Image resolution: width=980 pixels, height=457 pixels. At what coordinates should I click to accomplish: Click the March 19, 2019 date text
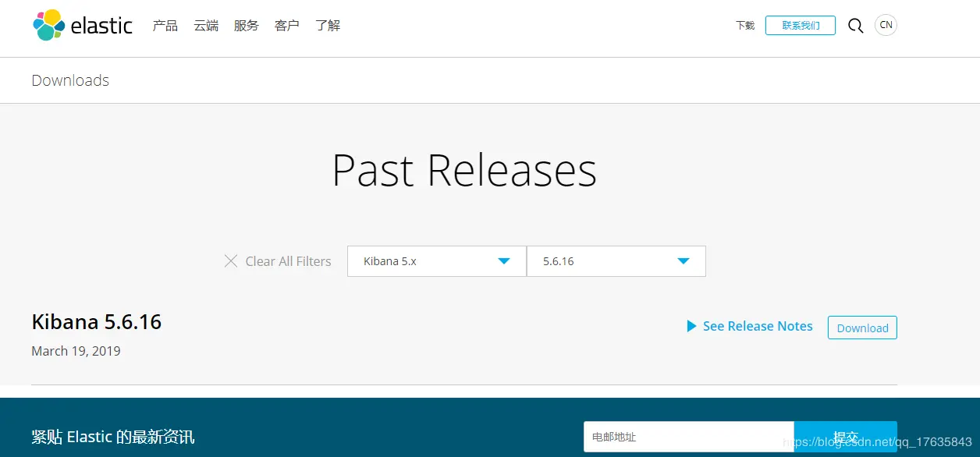[76, 351]
